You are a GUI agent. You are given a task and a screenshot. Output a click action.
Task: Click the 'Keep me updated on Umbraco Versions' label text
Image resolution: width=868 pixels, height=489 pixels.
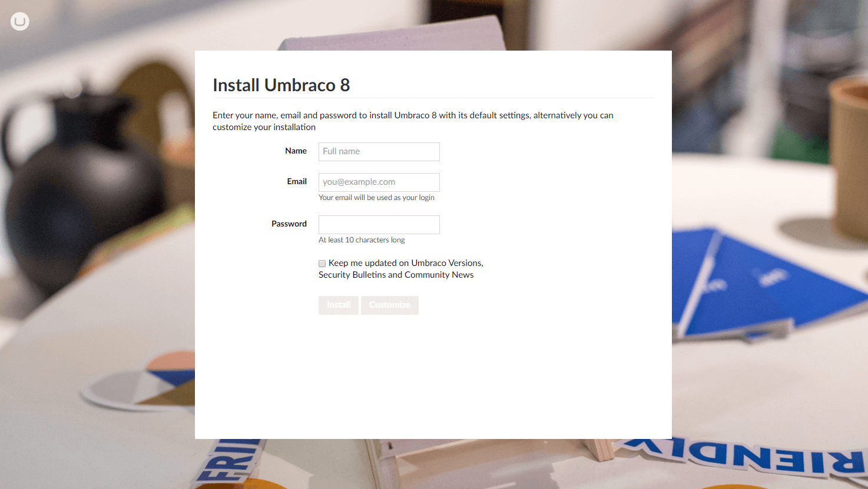tap(401, 269)
